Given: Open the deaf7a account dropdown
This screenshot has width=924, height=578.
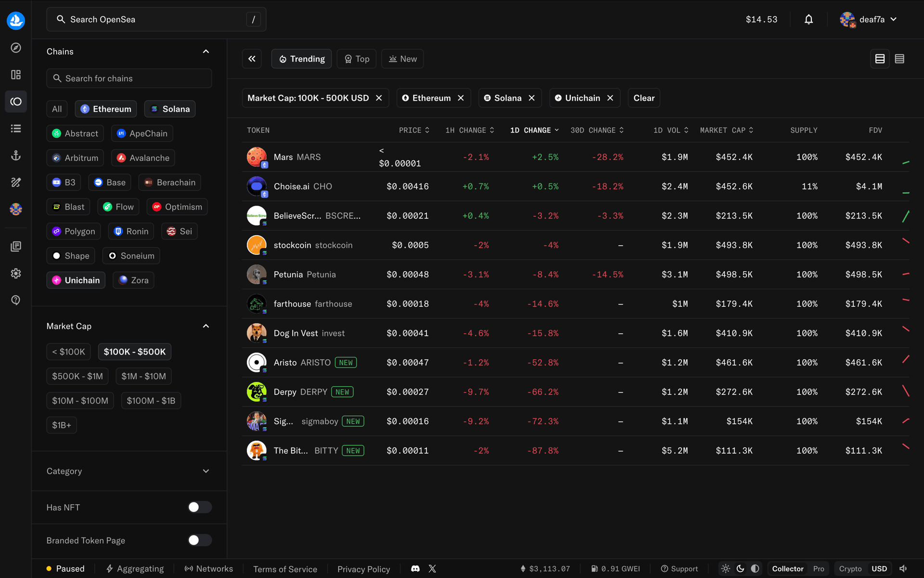Looking at the screenshot, I should click(868, 20).
